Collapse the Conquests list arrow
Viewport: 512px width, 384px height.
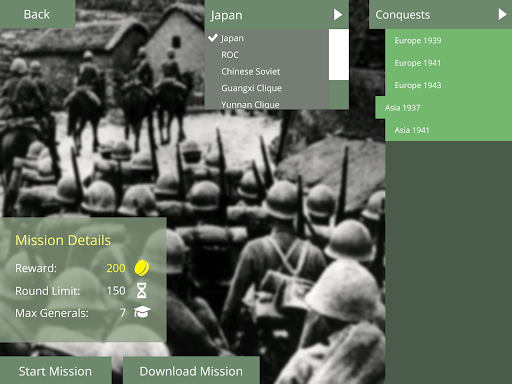[502, 14]
